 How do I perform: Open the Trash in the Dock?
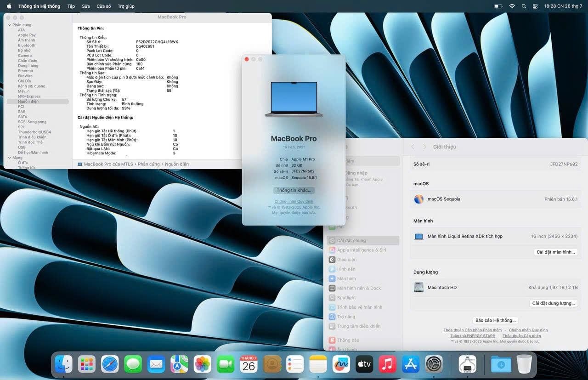coord(524,364)
